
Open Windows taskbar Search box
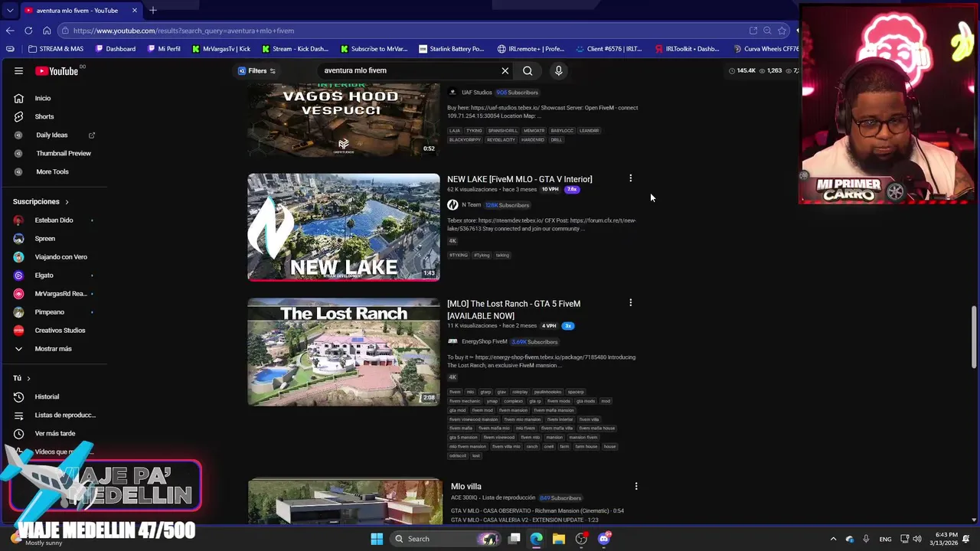446,539
